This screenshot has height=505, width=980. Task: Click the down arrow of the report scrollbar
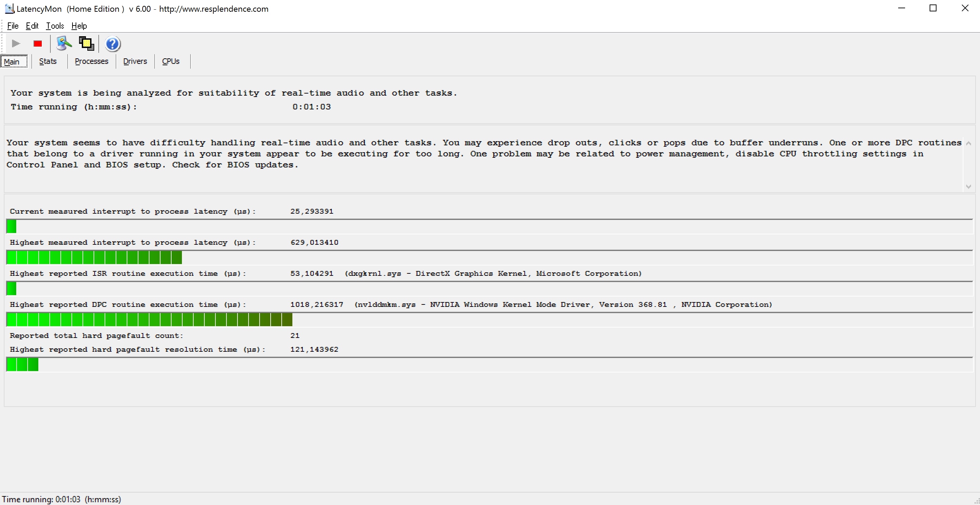click(969, 186)
